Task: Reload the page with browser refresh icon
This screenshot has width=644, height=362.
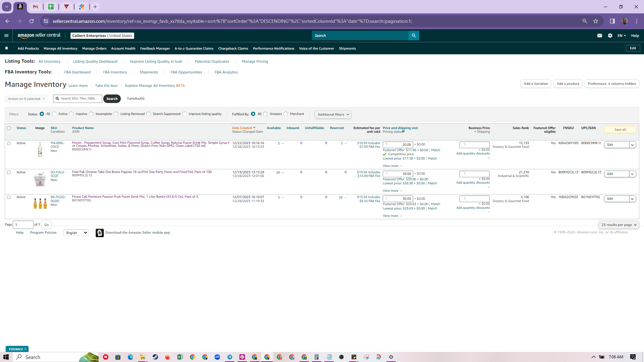Action: (32, 21)
